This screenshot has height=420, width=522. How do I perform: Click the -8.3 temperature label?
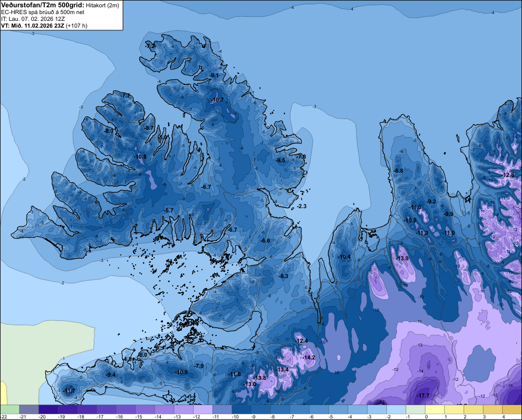(x=283, y=276)
